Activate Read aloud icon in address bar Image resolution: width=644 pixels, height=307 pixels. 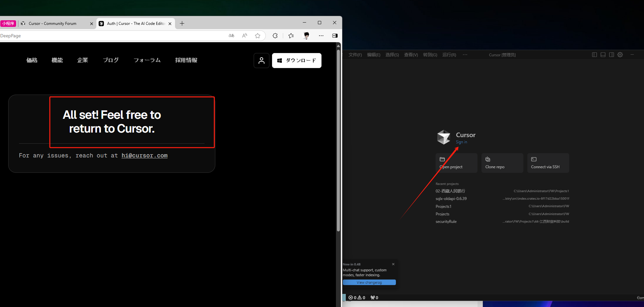point(244,36)
